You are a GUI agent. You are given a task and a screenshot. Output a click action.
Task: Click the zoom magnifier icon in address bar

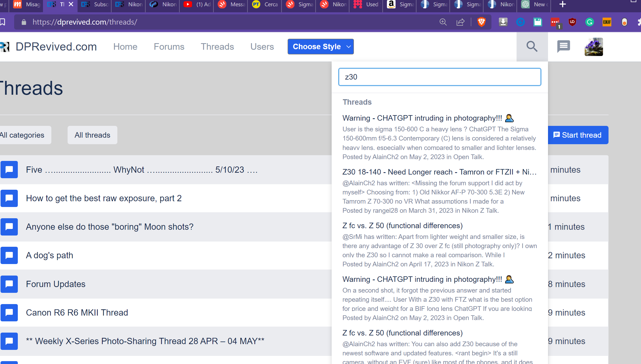pos(443,22)
